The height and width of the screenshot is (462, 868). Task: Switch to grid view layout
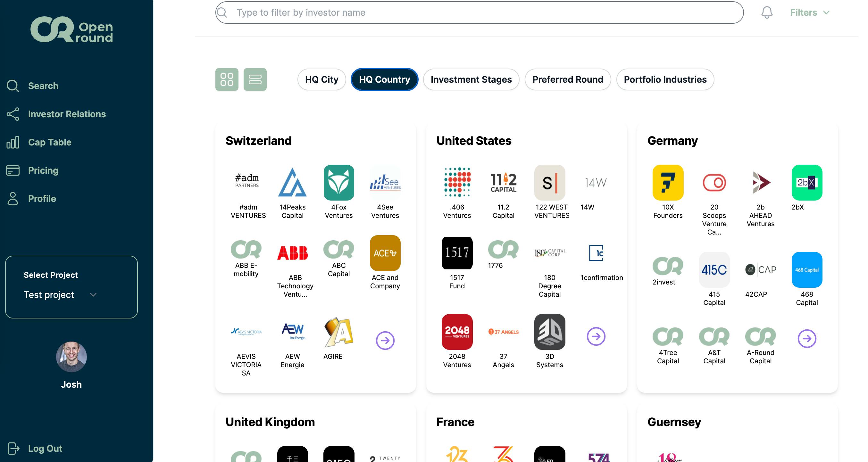coord(227,79)
